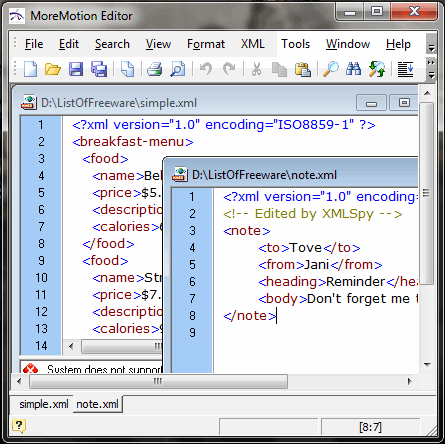The height and width of the screenshot is (444, 445).
Task: Switch to the note.xml tab
Action: tap(97, 404)
